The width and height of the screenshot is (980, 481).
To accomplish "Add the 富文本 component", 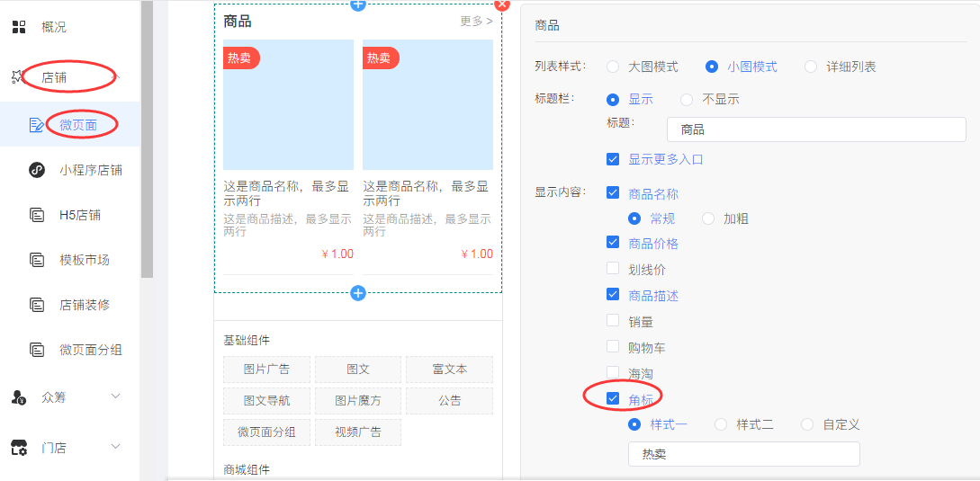I will tap(449, 370).
